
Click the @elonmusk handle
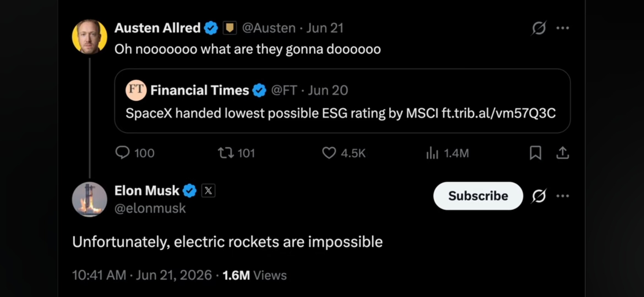(150, 208)
